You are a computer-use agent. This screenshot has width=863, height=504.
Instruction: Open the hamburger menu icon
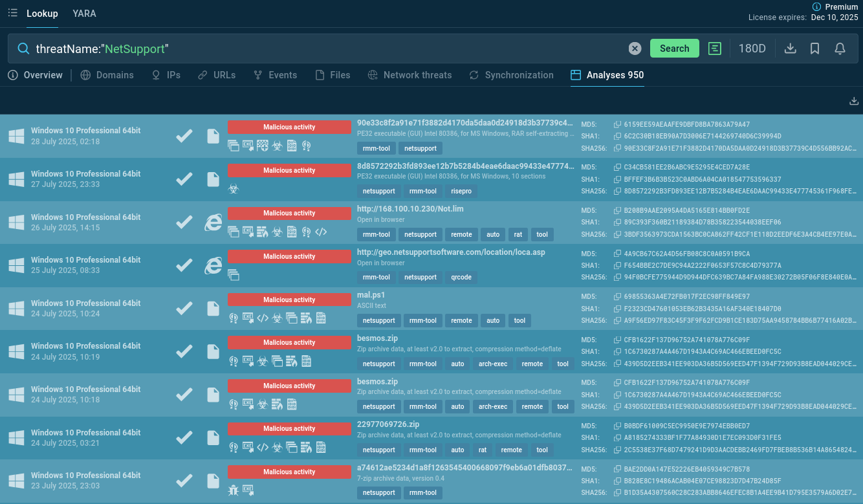12,13
